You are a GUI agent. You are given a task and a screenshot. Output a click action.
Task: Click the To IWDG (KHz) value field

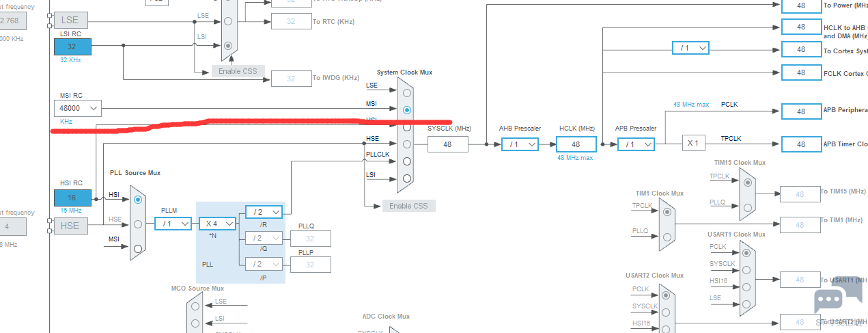[291, 78]
